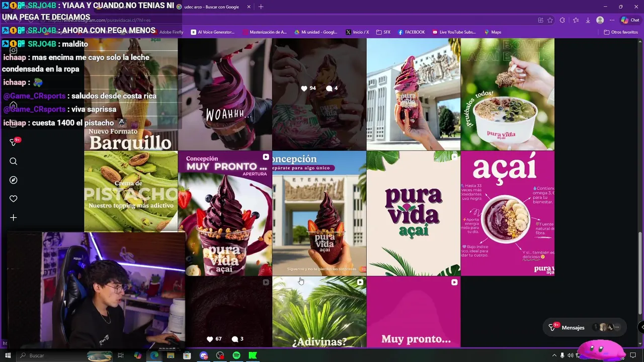The height and width of the screenshot is (362, 644).
Task: Open Edge settings and more menu
Action: [612, 20]
